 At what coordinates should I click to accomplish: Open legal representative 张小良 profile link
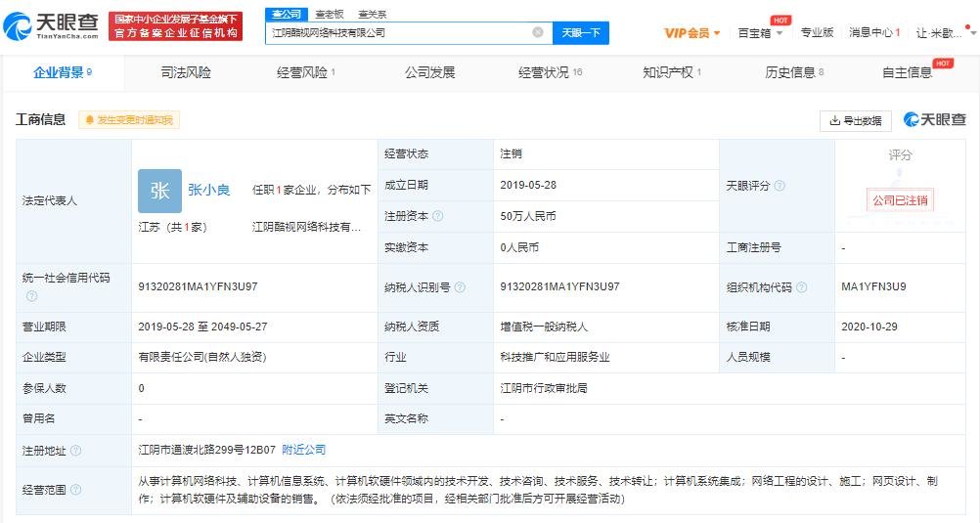point(208,190)
